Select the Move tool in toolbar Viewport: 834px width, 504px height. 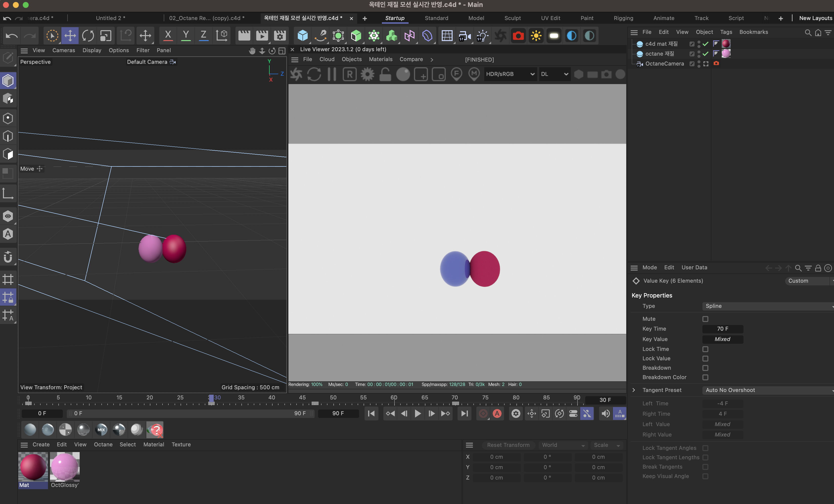pyautogui.click(x=70, y=36)
